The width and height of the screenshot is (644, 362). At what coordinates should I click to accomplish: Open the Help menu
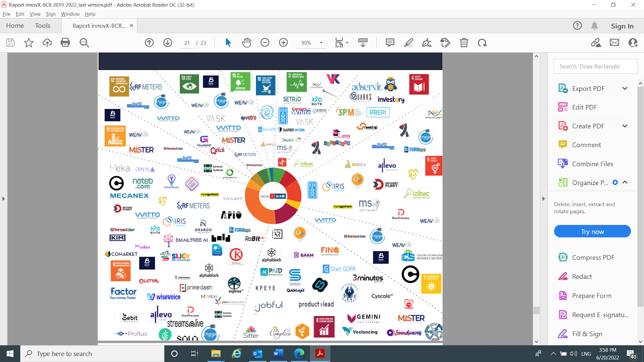point(90,14)
